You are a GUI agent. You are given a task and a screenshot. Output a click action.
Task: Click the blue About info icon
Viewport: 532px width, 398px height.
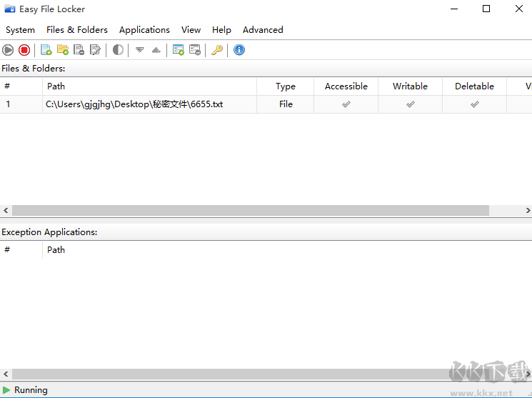coord(239,50)
